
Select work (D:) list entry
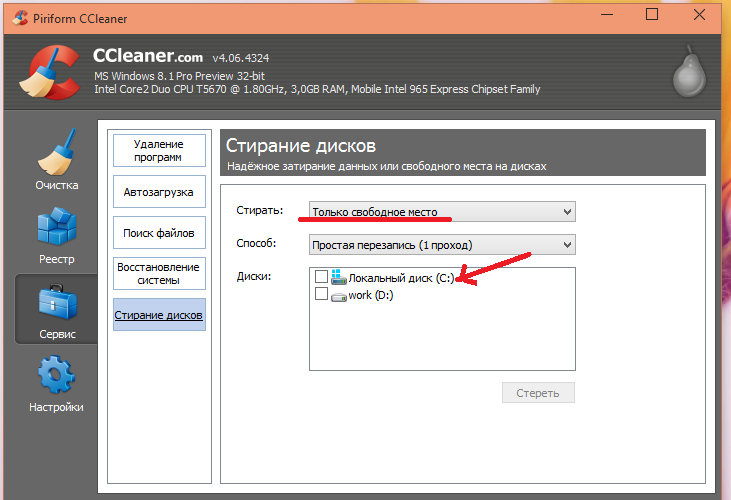tap(371, 295)
